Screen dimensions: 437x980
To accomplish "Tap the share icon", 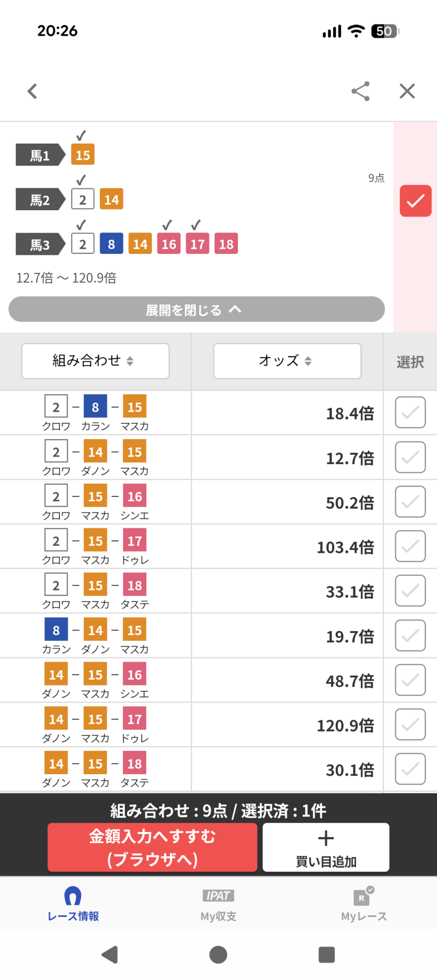I will pos(360,91).
